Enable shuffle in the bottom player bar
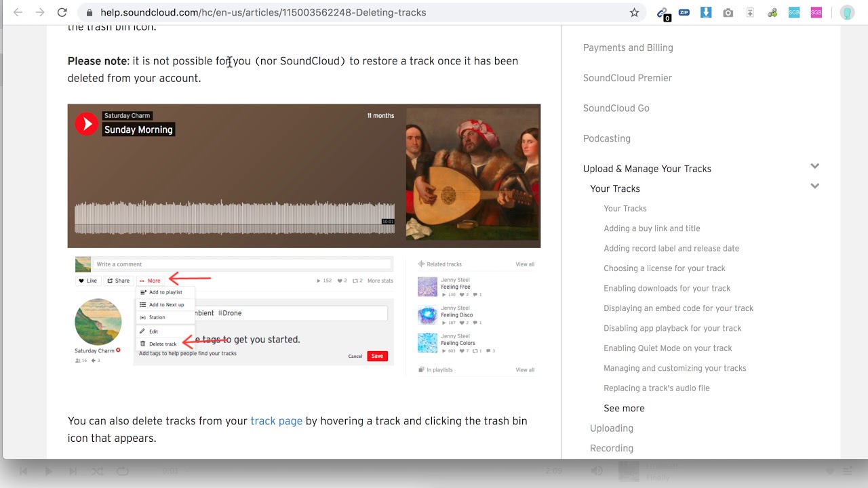868x488 pixels. pyautogui.click(x=97, y=470)
